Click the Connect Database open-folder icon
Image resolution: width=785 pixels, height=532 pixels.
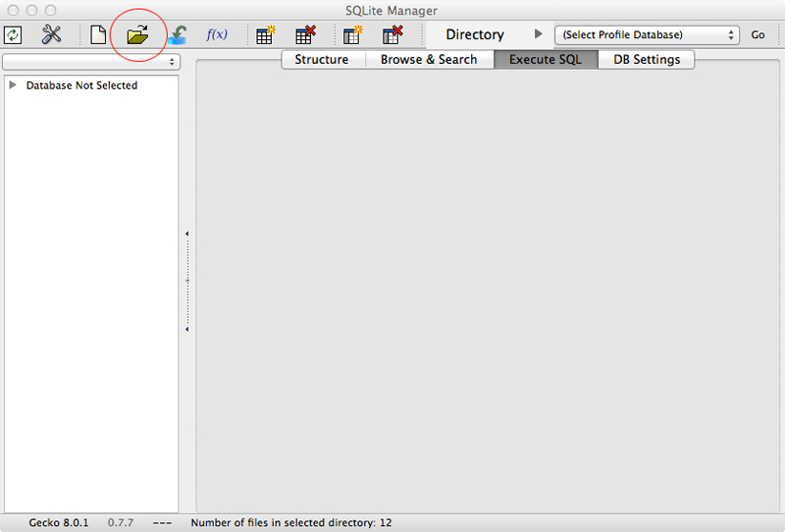click(x=137, y=35)
